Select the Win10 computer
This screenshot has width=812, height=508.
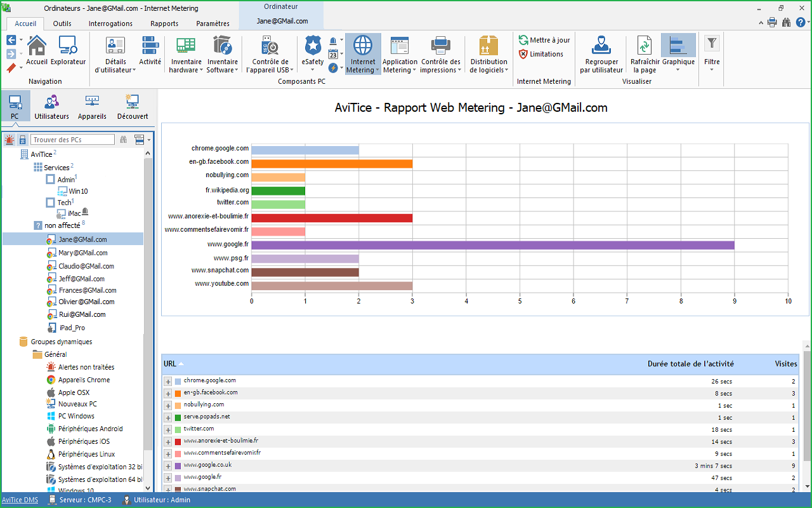pos(78,191)
